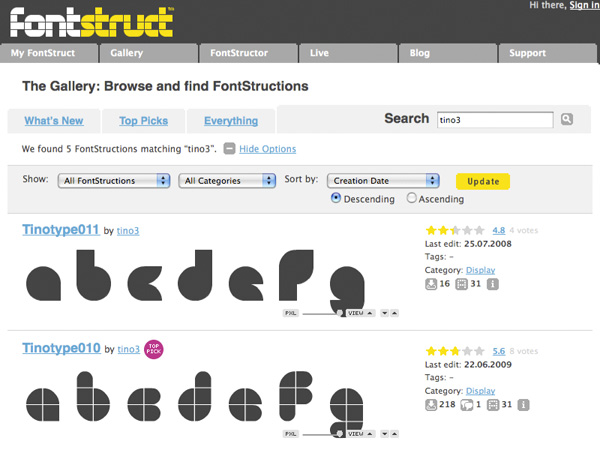Click the 4.8 rating link
The width and height of the screenshot is (600, 450).
(499, 230)
